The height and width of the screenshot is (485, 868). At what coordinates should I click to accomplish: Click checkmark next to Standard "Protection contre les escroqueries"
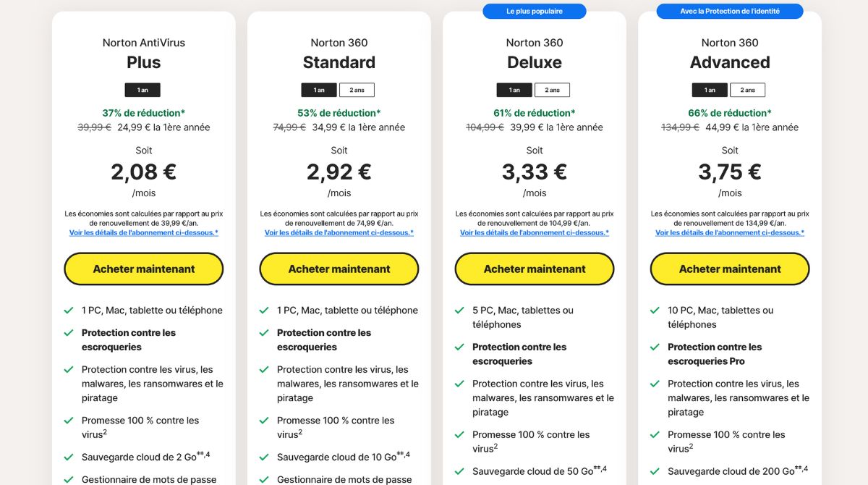265,332
